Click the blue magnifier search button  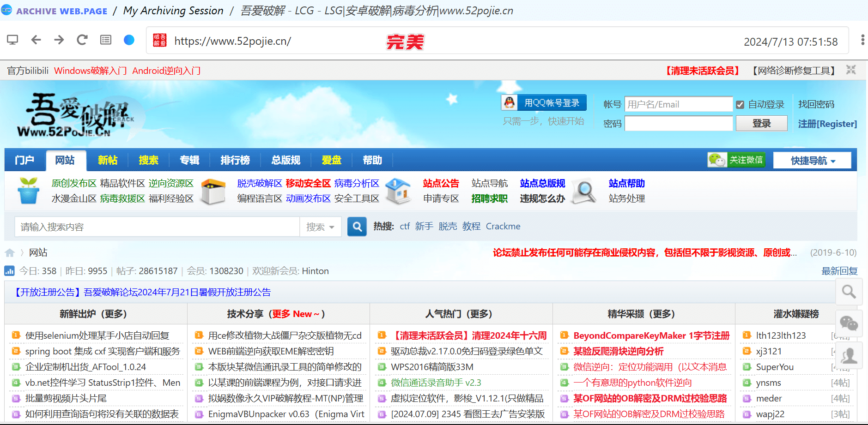point(357,227)
